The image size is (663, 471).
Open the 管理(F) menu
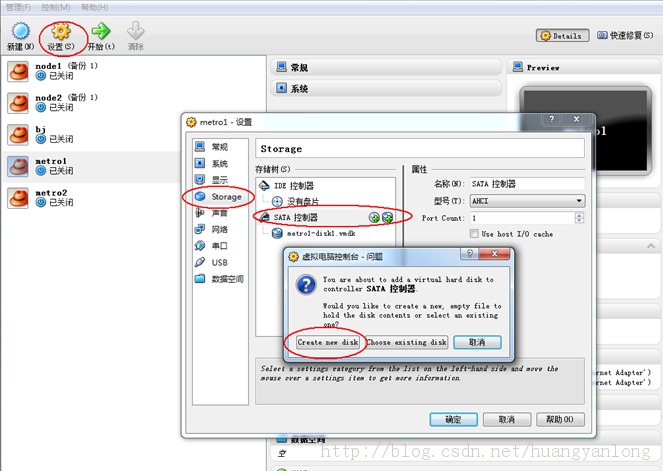18,7
